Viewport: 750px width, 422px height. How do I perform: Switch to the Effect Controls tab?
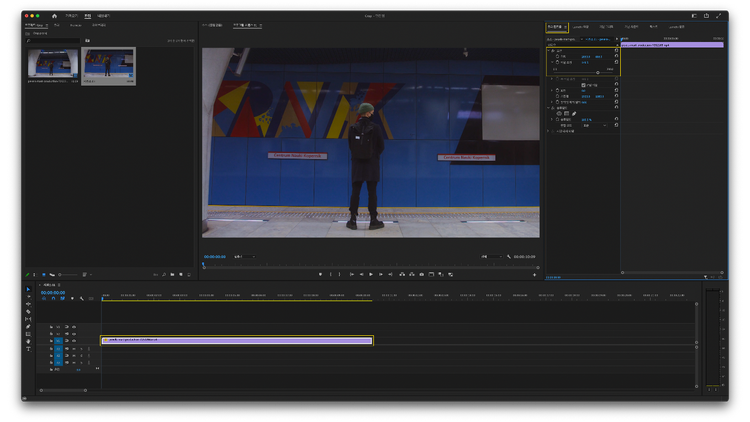coord(556,27)
